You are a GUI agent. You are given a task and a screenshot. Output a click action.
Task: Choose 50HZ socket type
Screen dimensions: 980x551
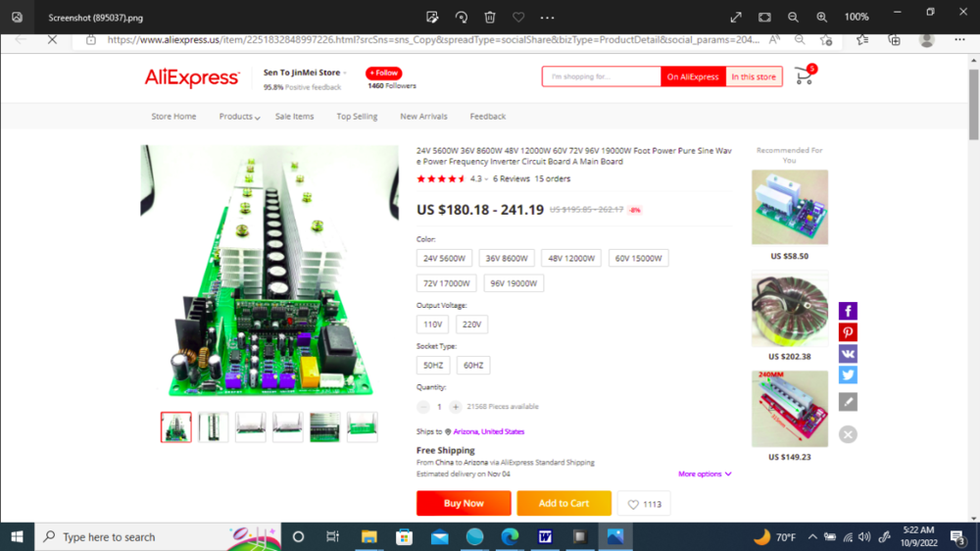click(x=433, y=365)
